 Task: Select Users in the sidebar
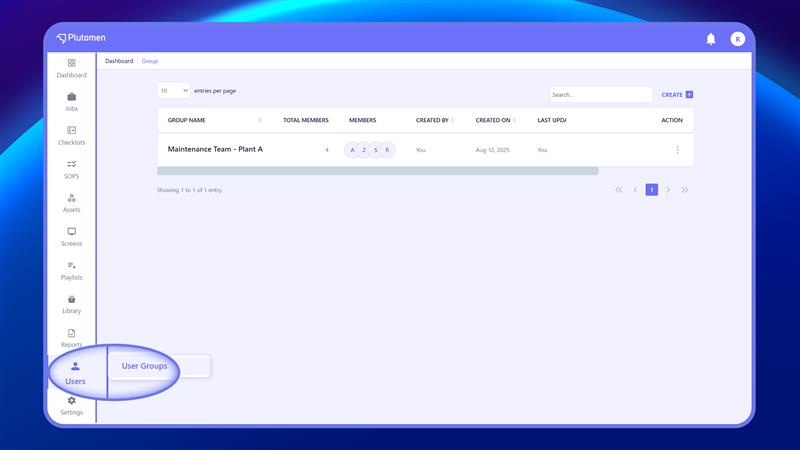pyautogui.click(x=75, y=373)
